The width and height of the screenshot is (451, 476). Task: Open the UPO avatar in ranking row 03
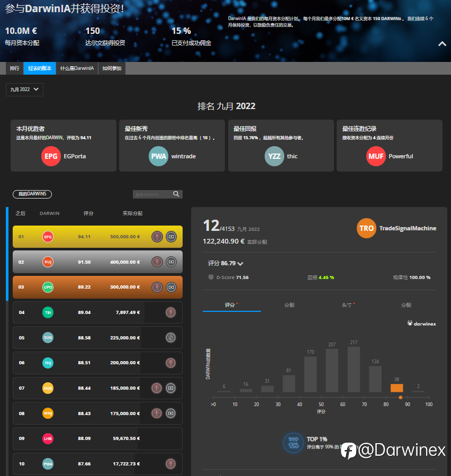coord(48,287)
